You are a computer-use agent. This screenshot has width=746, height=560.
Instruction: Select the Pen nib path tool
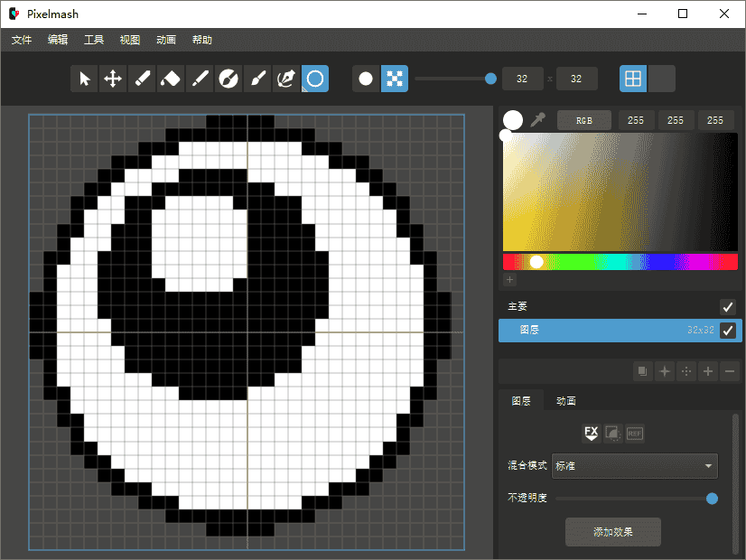pos(286,79)
